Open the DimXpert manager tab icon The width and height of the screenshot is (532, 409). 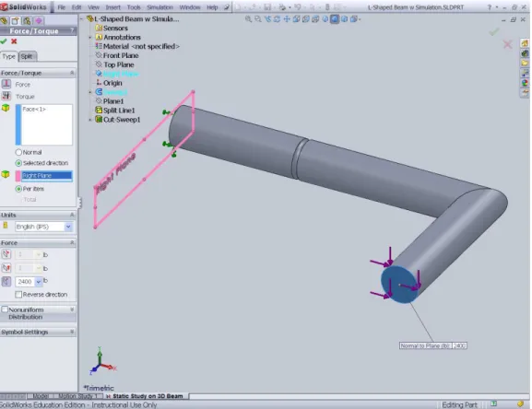[x=39, y=21]
